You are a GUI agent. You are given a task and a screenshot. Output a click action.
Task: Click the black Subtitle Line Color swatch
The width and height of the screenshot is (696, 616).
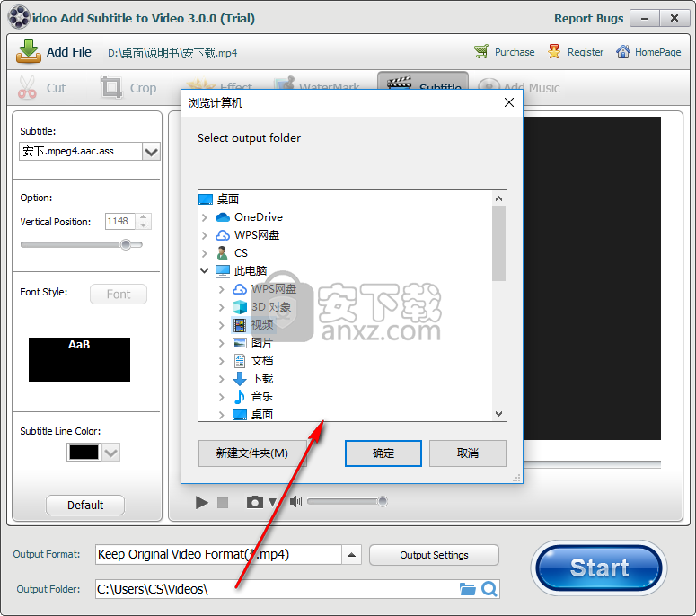point(84,453)
